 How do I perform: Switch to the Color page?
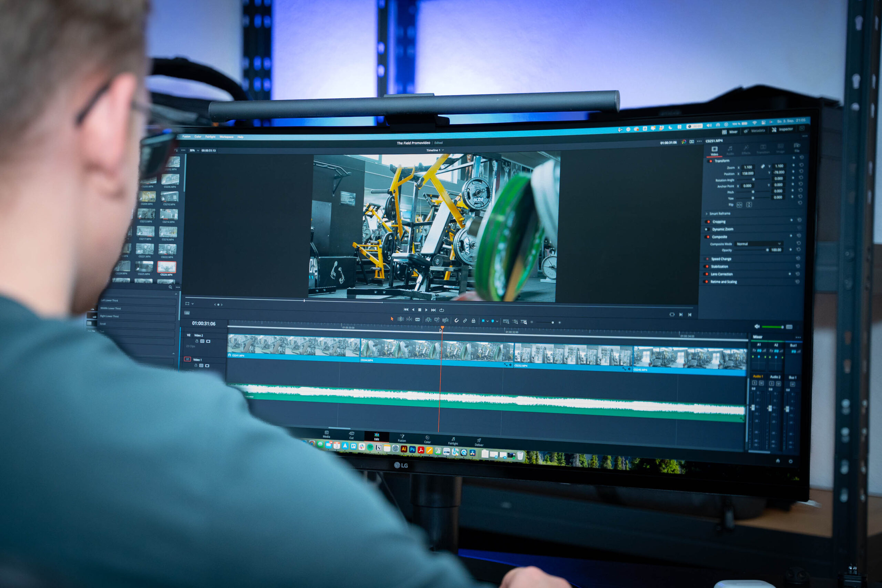[x=428, y=440]
